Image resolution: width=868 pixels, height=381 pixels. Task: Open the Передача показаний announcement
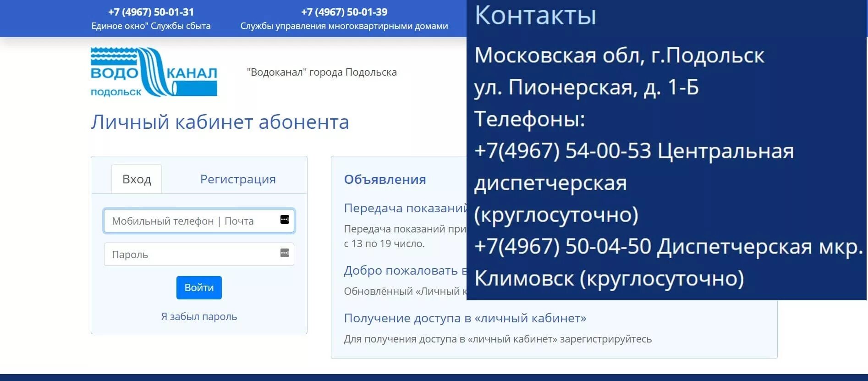(405, 208)
